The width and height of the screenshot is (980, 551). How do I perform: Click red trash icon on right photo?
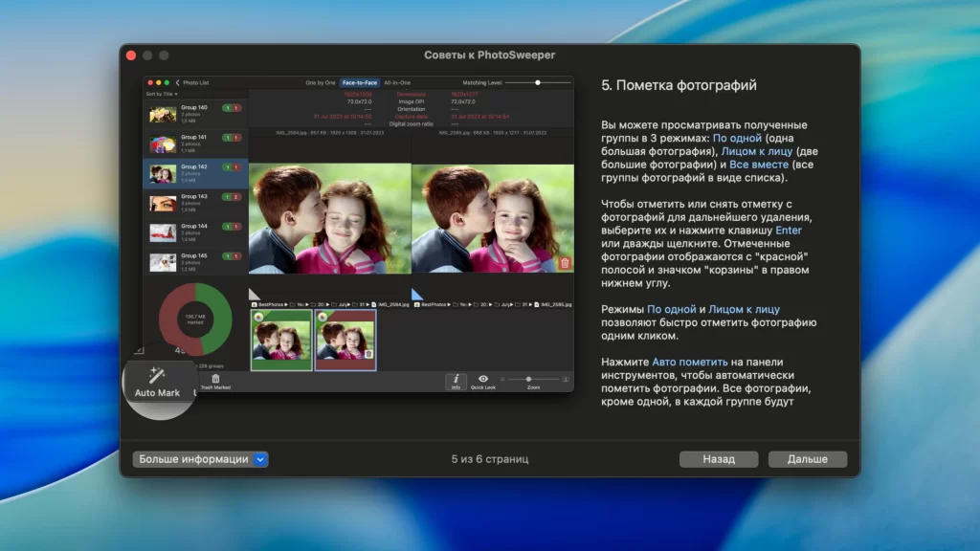pos(565,263)
